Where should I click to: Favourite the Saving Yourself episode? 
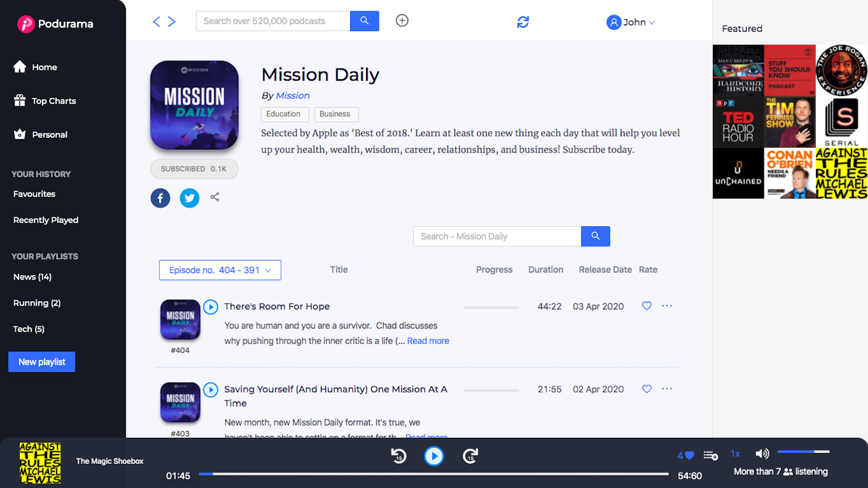coord(647,389)
